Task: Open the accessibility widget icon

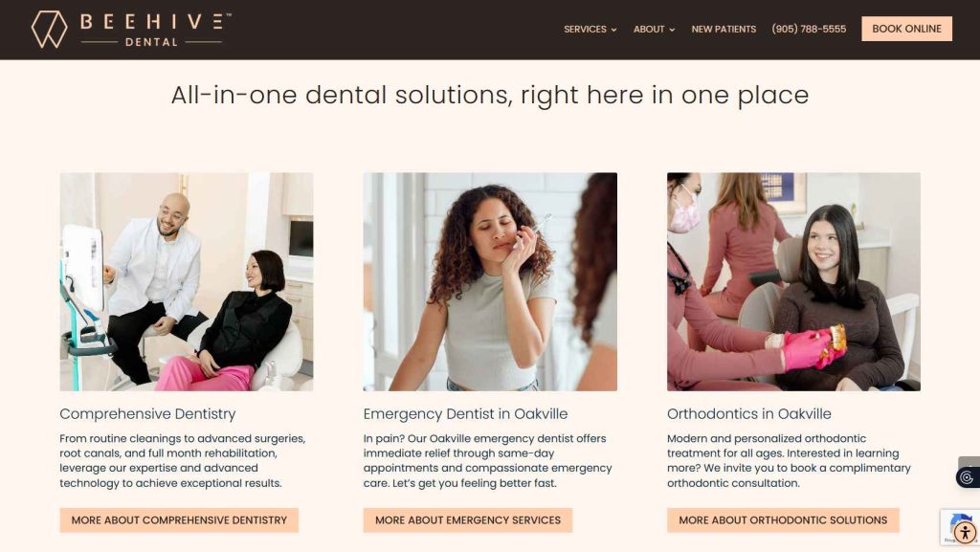Action: 965,533
